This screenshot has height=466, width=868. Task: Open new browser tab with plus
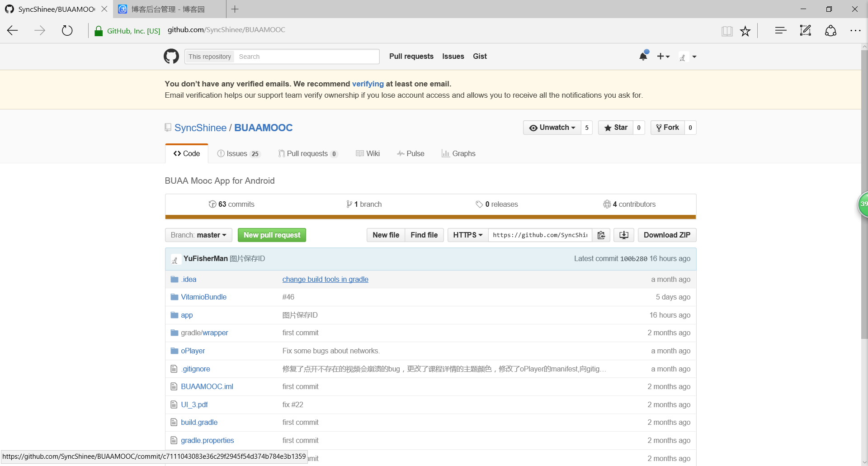coord(235,9)
